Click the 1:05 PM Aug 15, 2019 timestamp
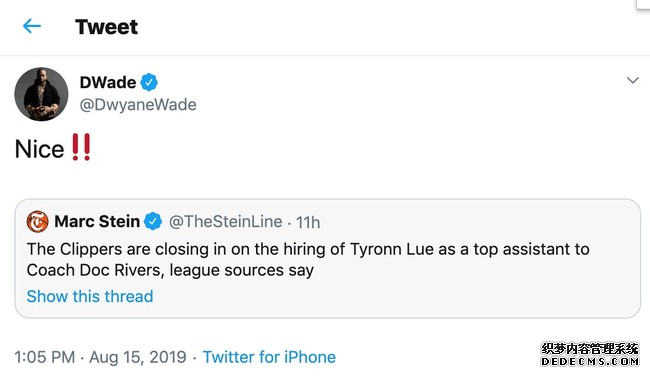The height and width of the screenshot is (376, 650). point(100,357)
